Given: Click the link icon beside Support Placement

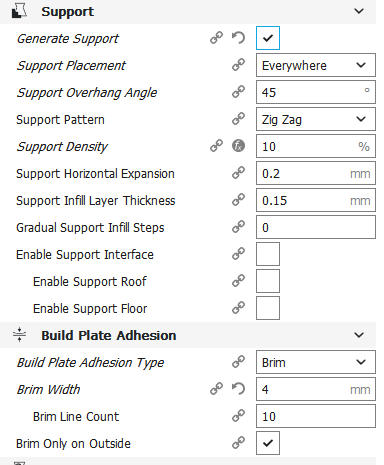Looking at the screenshot, I should tap(238, 65).
